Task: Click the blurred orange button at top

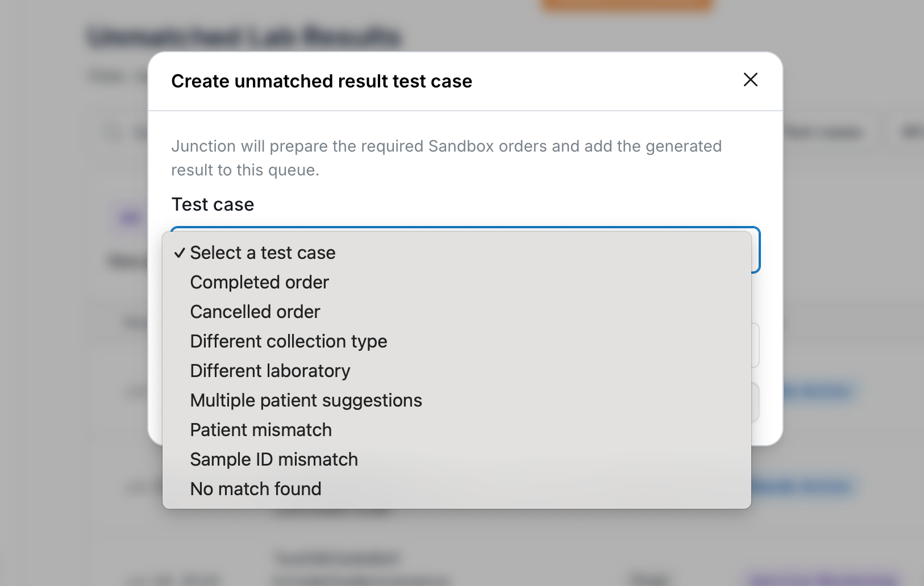Action: click(x=627, y=5)
